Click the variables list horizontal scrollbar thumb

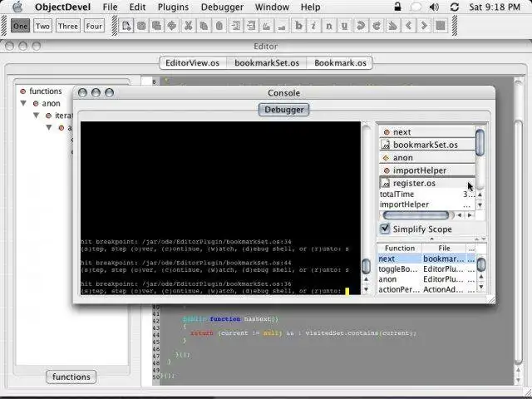[x=416, y=215]
